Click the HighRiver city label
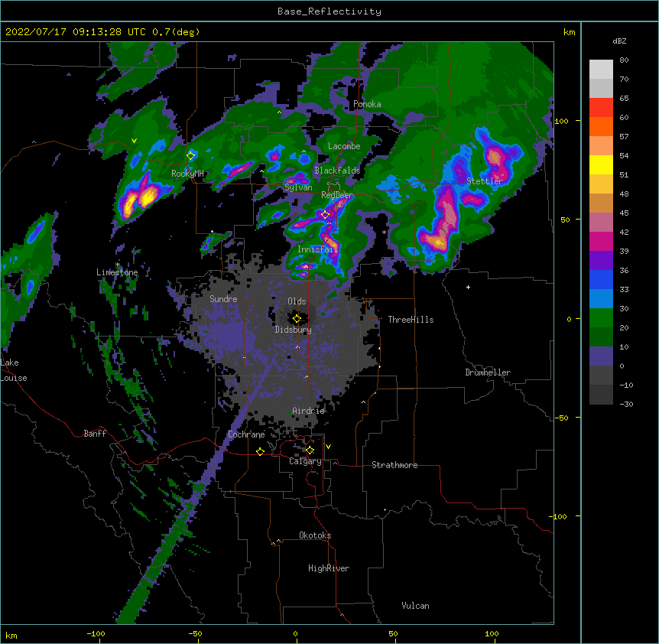 [x=329, y=568]
